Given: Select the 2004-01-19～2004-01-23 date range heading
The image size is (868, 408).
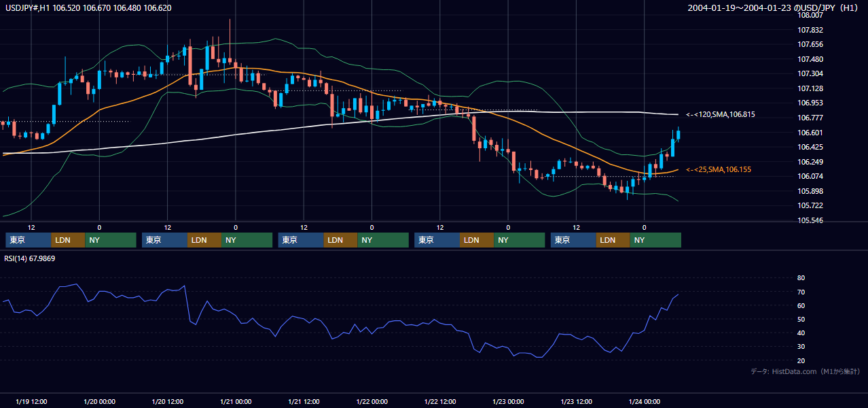Looking at the screenshot, I should click(x=774, y=8).
